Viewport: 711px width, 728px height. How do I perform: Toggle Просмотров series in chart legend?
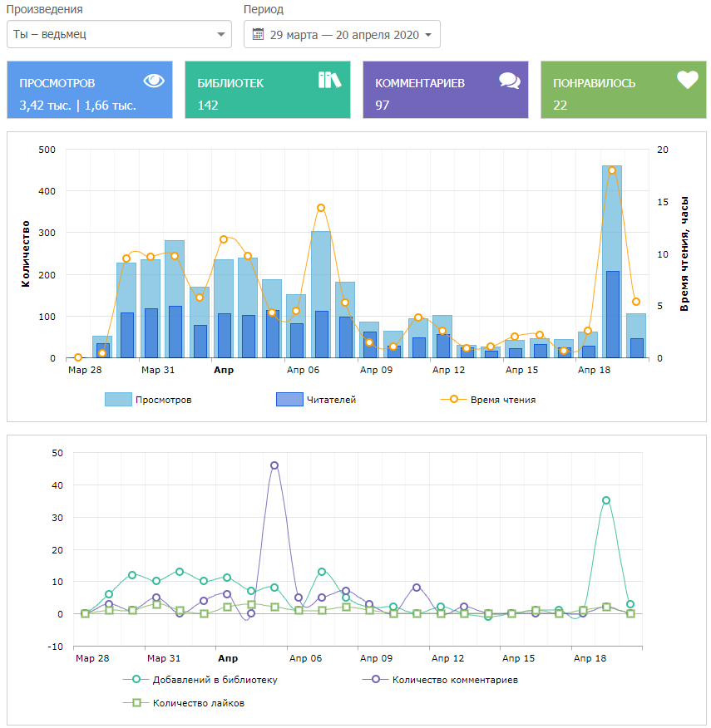pyautogui.click(x=163, y=400)
